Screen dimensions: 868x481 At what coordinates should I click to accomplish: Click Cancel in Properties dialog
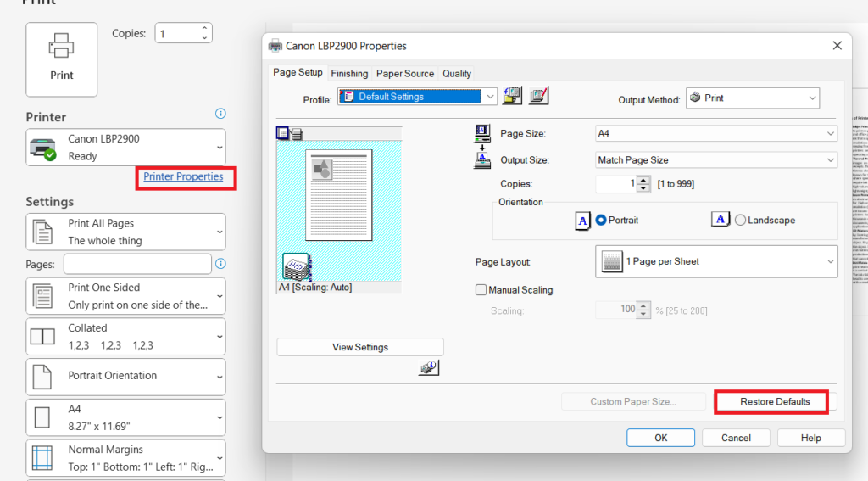[x=736, y=438]
